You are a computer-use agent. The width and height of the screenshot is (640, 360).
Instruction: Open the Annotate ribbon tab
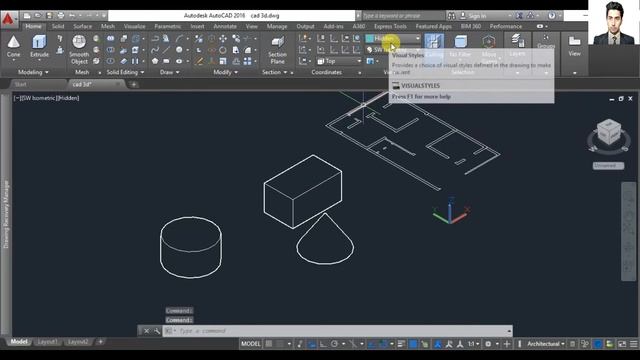(x=225, y=26)
